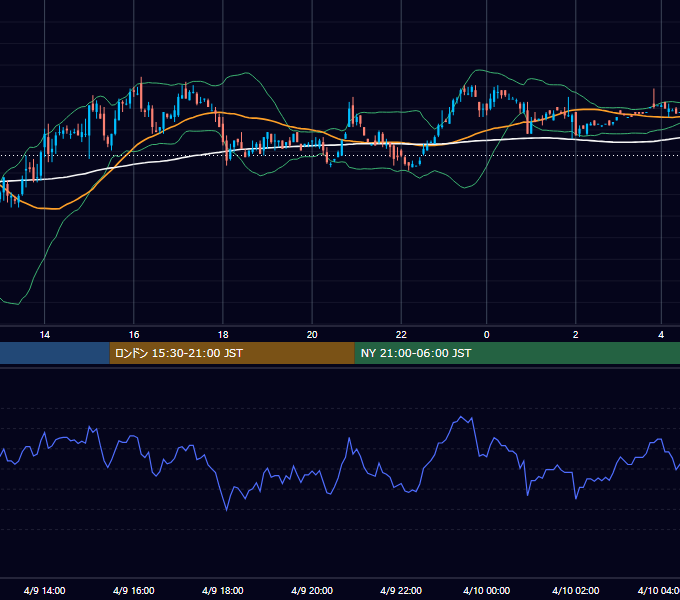This screenshot has width=680, height=600.
Task: Click the 4/9 22:00 label on indicator axis
Action: pyautogui.click(x=401, y=590)
